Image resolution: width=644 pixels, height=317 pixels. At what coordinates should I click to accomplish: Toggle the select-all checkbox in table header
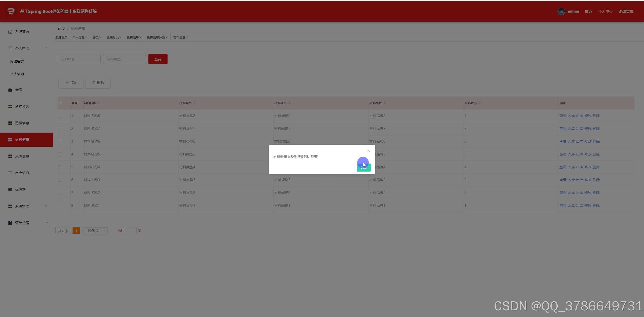60,103
